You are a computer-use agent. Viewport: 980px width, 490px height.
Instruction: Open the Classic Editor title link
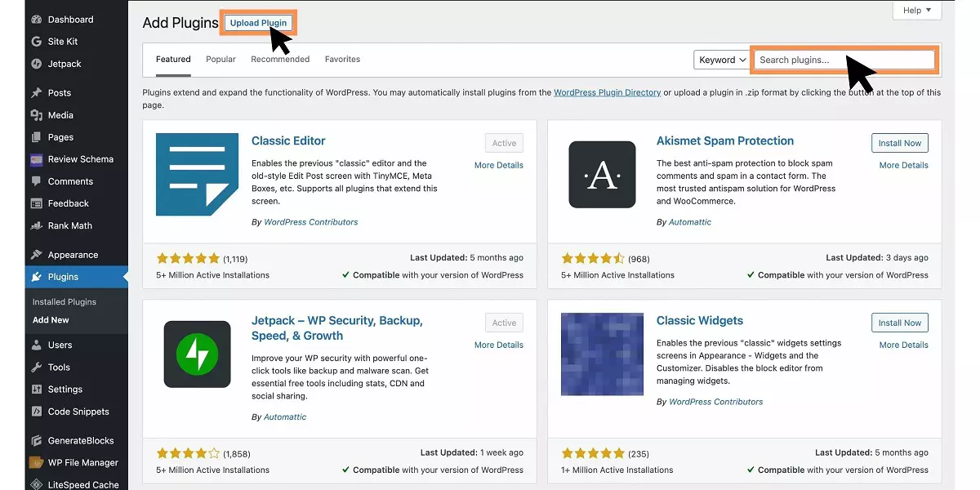click(288, 140)
